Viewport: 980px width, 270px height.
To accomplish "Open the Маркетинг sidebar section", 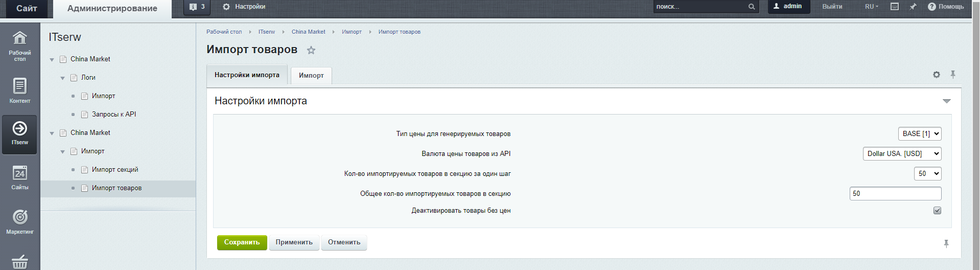I will (19, 221).
